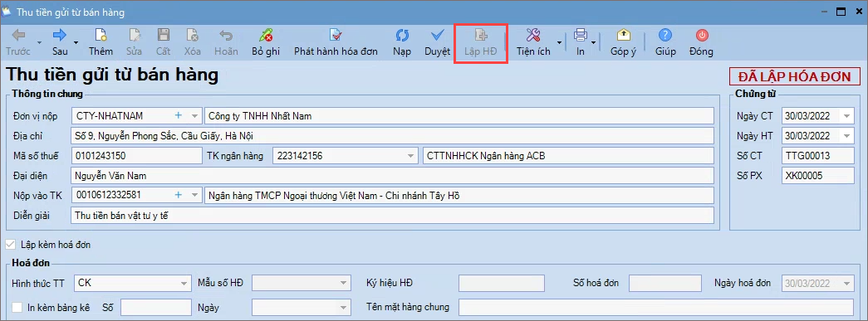This screenshot has height=321, width=868.
Task: Add new voucher with Thêm
Action: pyautogui.click(x=101, y=42)
